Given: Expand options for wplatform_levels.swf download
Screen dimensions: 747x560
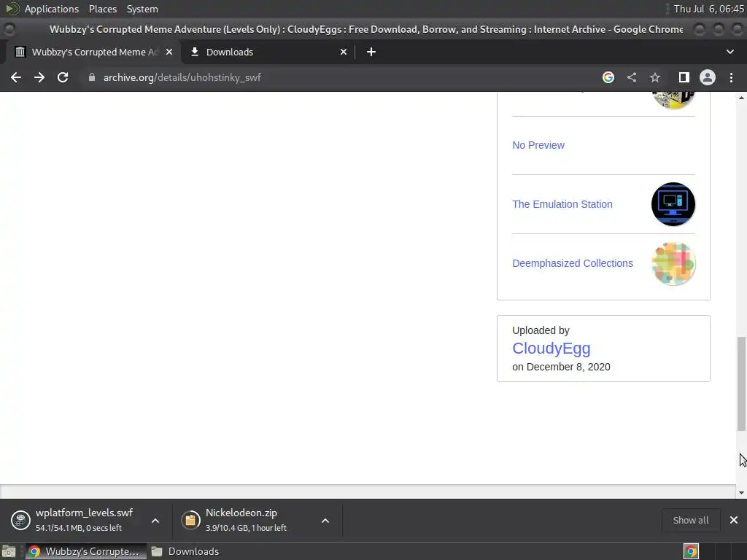Looking at the screenshot, I should click(155, 521).
